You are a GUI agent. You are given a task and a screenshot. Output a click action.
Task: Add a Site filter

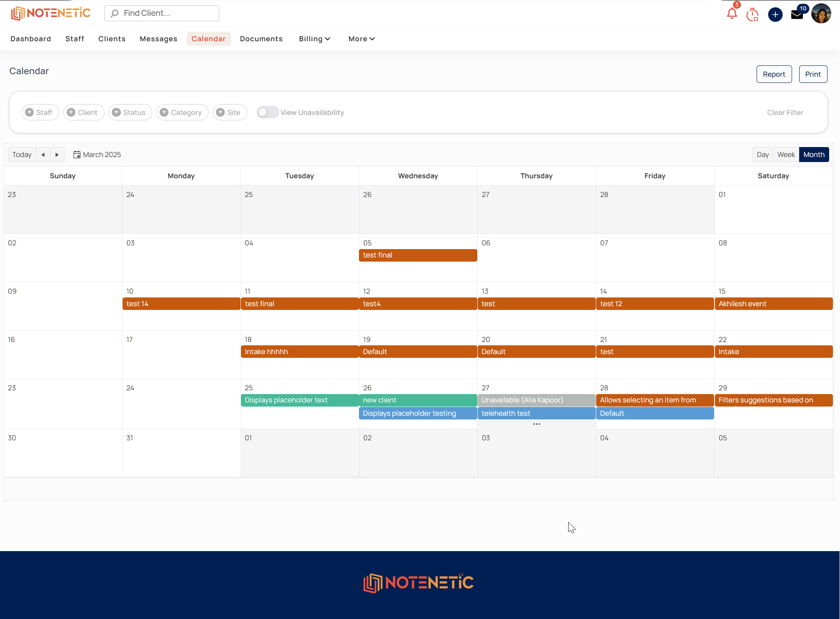(x=230, y=112)
